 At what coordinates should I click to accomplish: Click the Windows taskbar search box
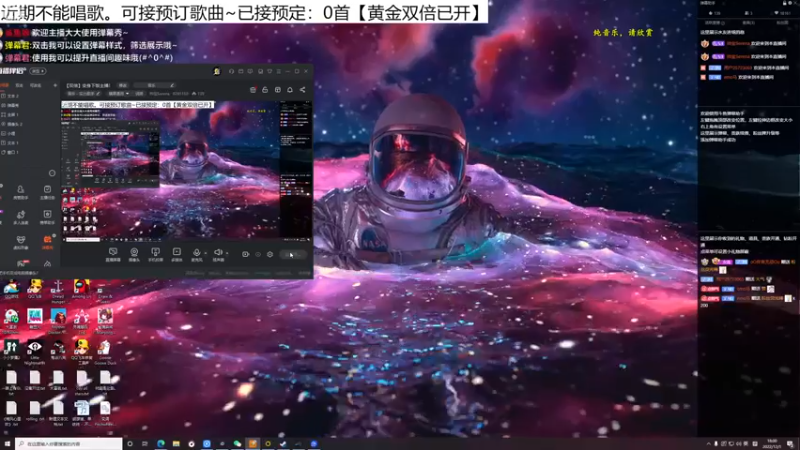pyautogui.click(x=68, y=444)
